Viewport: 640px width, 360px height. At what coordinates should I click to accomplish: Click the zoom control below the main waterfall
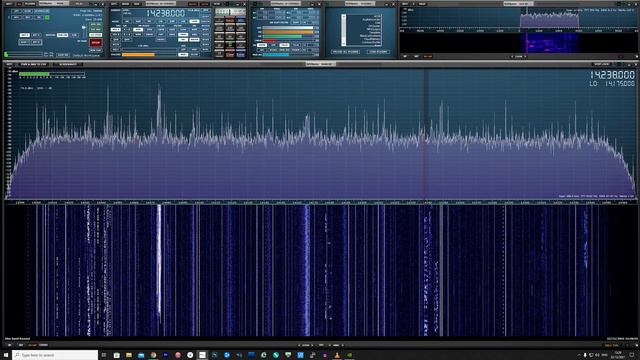pyautogui.click(x=306, y=345)
